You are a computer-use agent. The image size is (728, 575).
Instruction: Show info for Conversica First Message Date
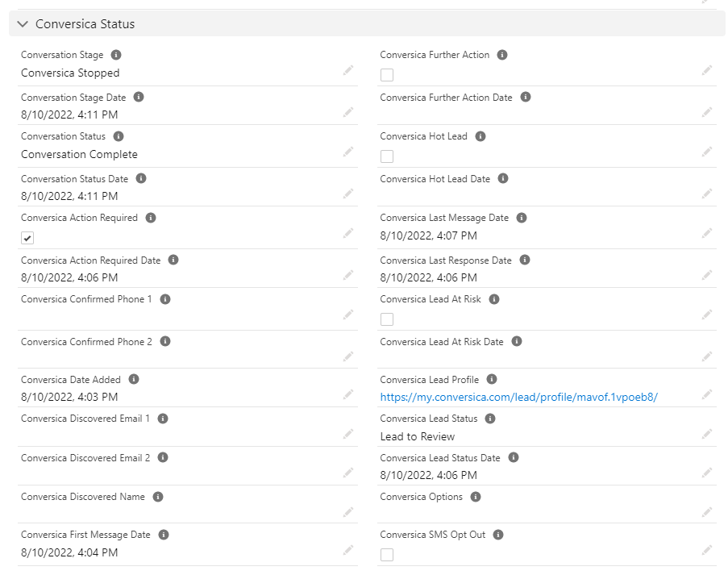point(164,535)
